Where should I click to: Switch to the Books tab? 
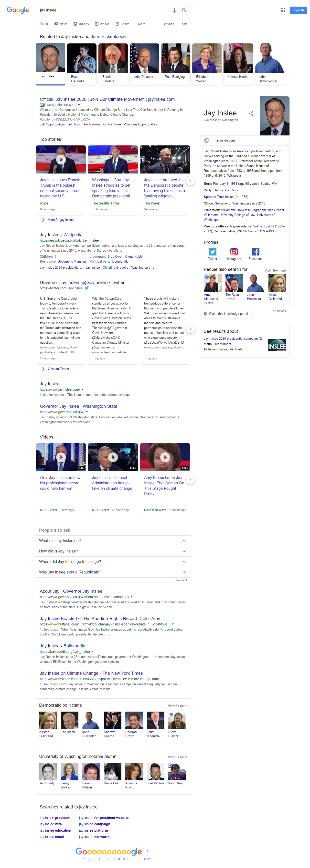(122, 24)
